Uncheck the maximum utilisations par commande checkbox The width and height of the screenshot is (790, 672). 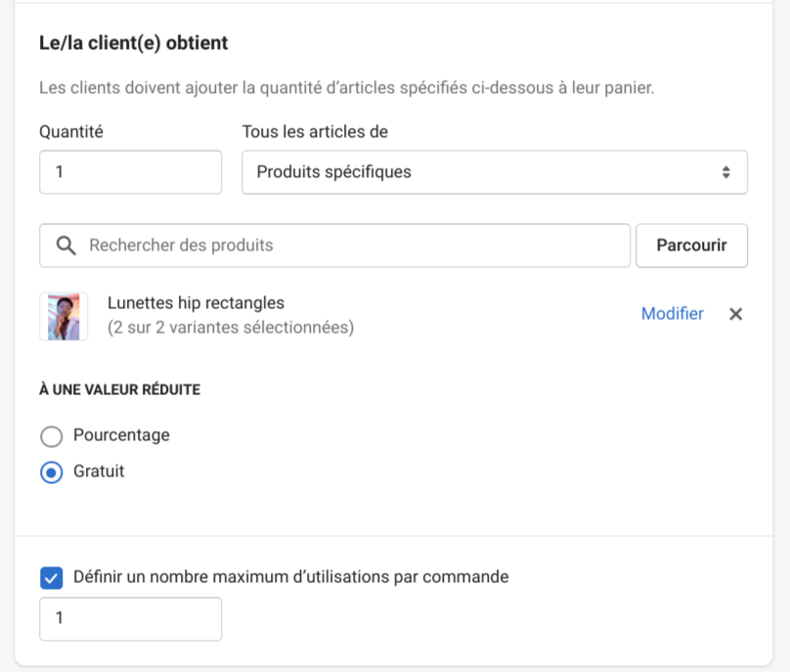pyautogui.click(x=52, y=577)
